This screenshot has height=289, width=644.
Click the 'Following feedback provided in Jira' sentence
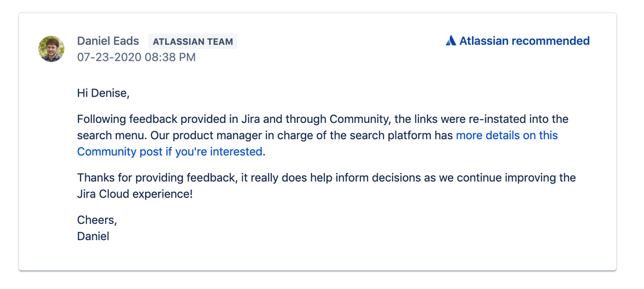pyautogui.click(x=169, y=119)
